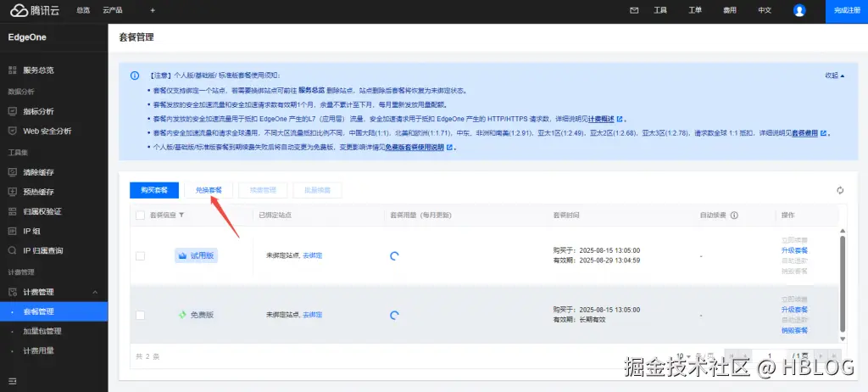
Task: Click 去绑定 link in 试用版 row
Action: tap(312, 255)
